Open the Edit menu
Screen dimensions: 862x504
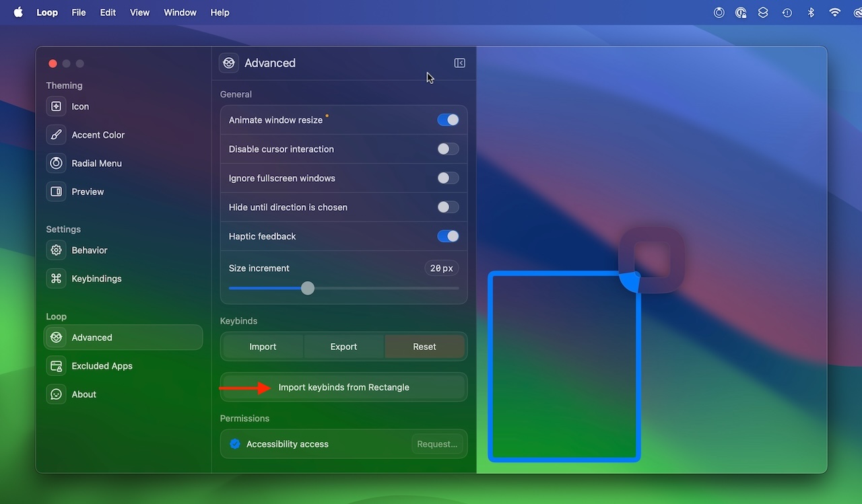(108, 12)
